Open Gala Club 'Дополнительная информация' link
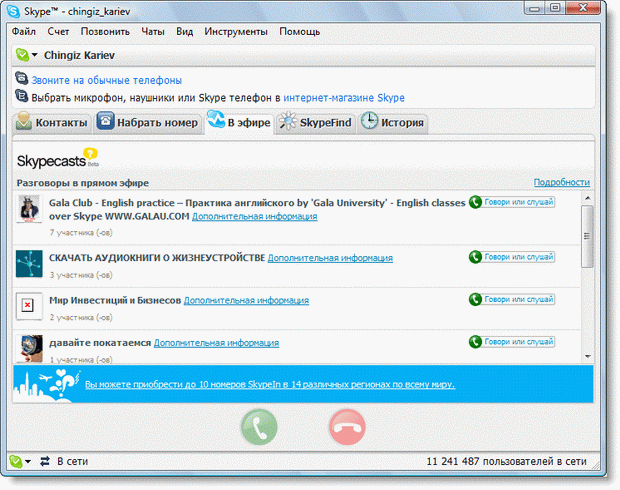This screenshot has height=490, width=620. [x=255, y=216]
